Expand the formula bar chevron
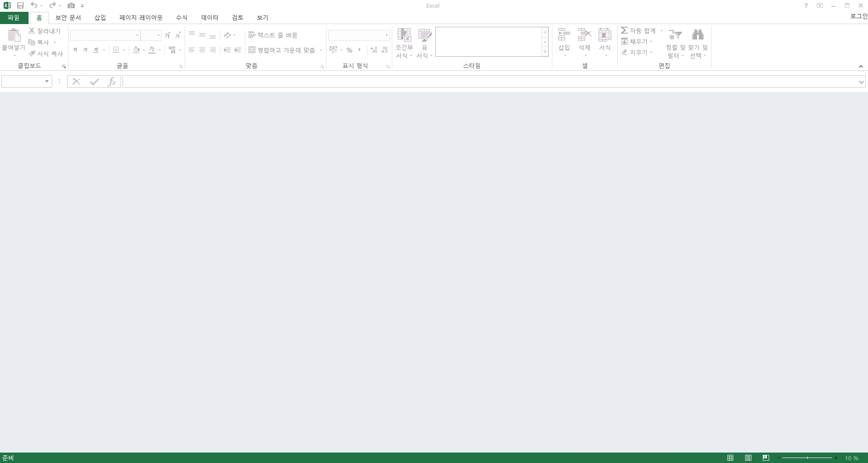The width and height of the screenshot is (868, 463). coord(861,82)
